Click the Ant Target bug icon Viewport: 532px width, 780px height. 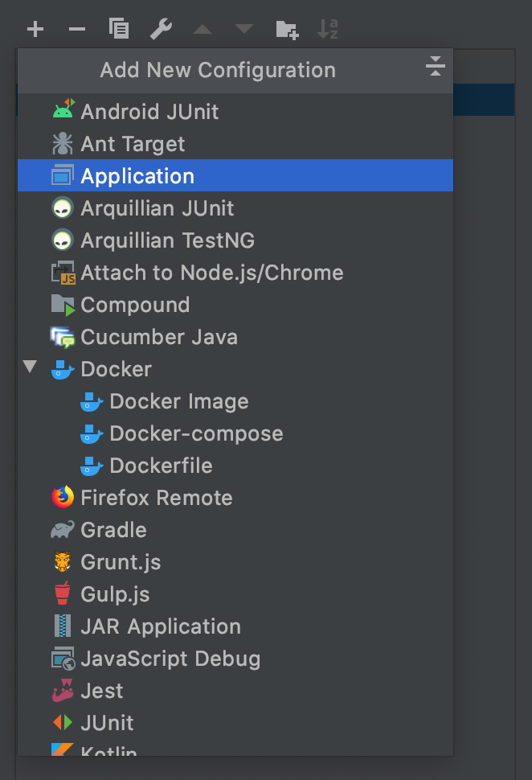(63, 144)
